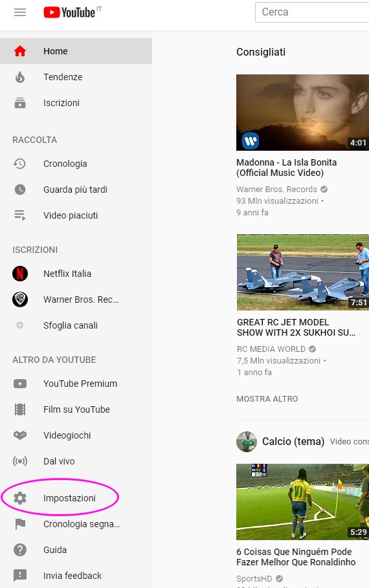Click the Guarda più tardi clock icon

click(20, 190)
